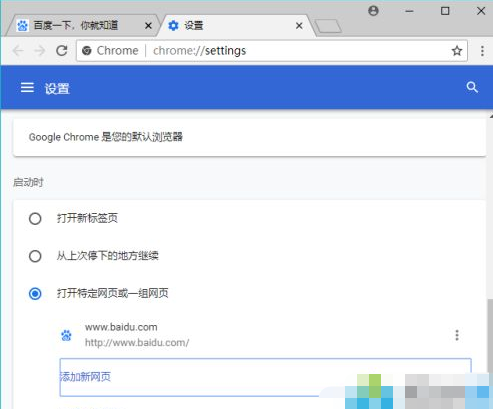
Task: Click the www.baidu.com startup page title
Action: pos(121,327)
